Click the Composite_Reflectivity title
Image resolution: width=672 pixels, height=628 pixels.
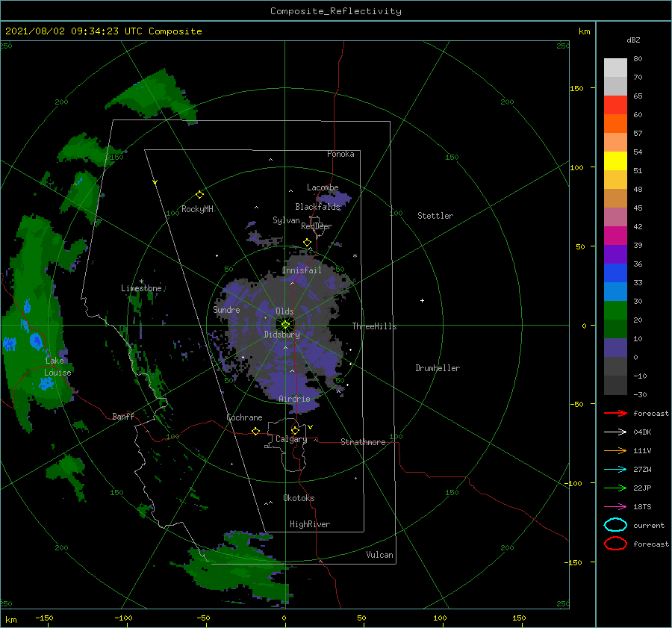pos(336,11)
